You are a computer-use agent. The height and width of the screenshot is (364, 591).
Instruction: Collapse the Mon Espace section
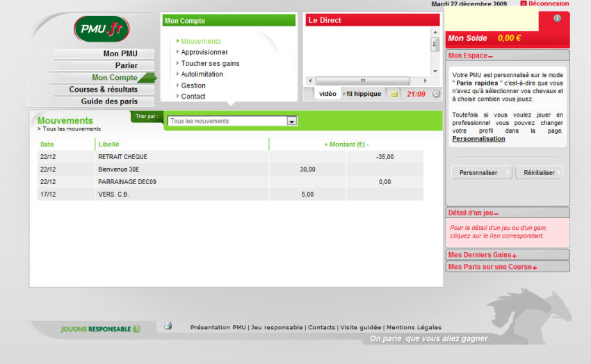click(490, 56)
